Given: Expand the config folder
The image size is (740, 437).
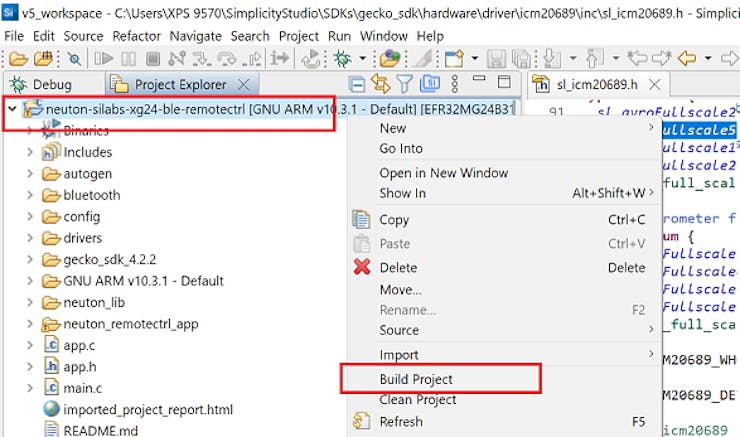Looking at the screenshot, I should point(30,217).
